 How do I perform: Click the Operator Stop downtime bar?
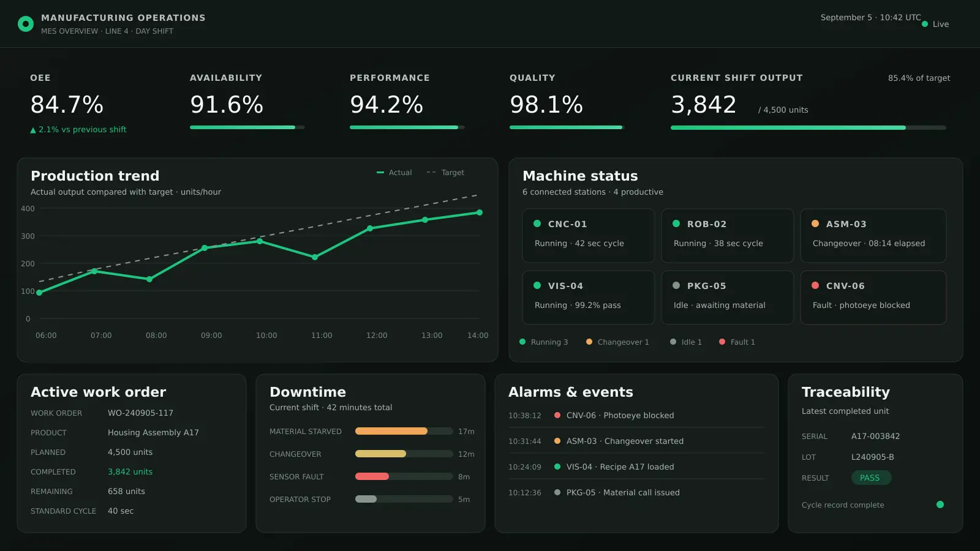coord(404,499)
